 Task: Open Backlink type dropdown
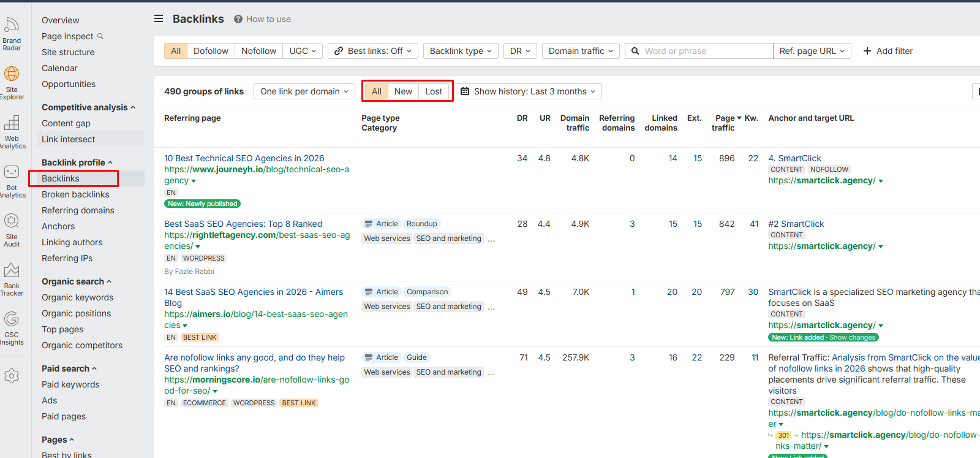point(461,51)
